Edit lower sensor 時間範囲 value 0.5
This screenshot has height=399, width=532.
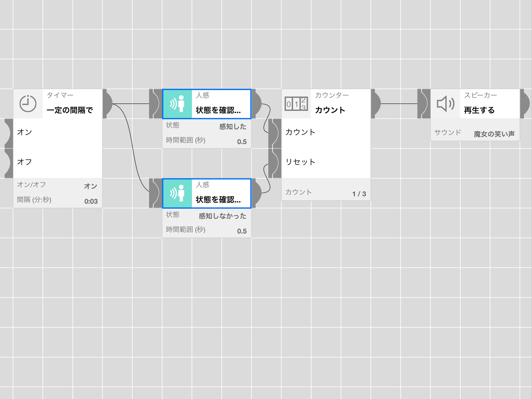click(242, 231)
